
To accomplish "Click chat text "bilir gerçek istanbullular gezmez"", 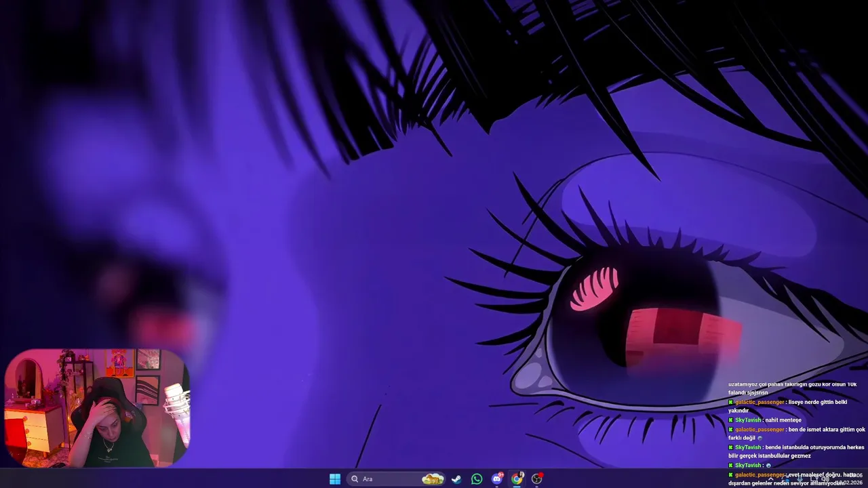I will pyautogui.click(x=770, y=456).
